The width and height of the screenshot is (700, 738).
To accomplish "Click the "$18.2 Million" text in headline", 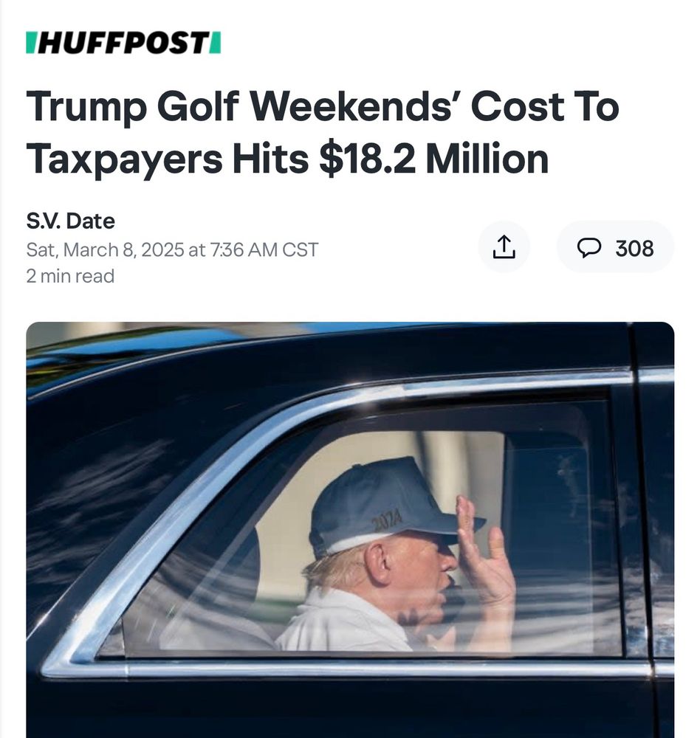I will (x=434, y=159).
